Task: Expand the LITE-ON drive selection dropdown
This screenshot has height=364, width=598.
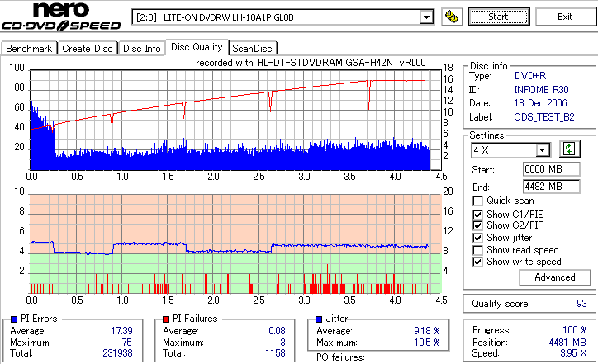Action: 426,17
